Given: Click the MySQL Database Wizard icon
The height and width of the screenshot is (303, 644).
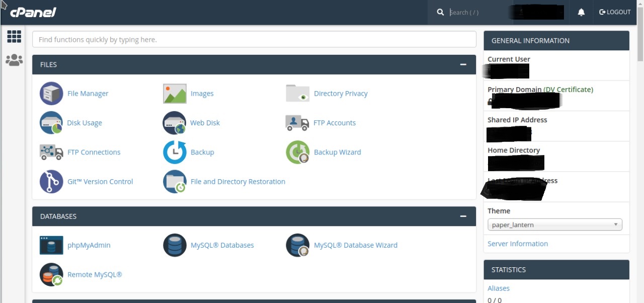Looking at the screenshot, I should point(297,245).
